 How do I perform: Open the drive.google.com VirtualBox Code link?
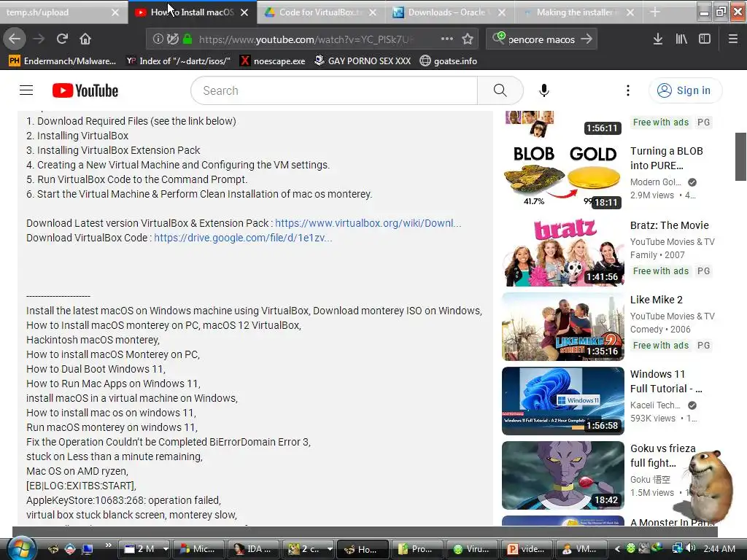tap(243, 238)
